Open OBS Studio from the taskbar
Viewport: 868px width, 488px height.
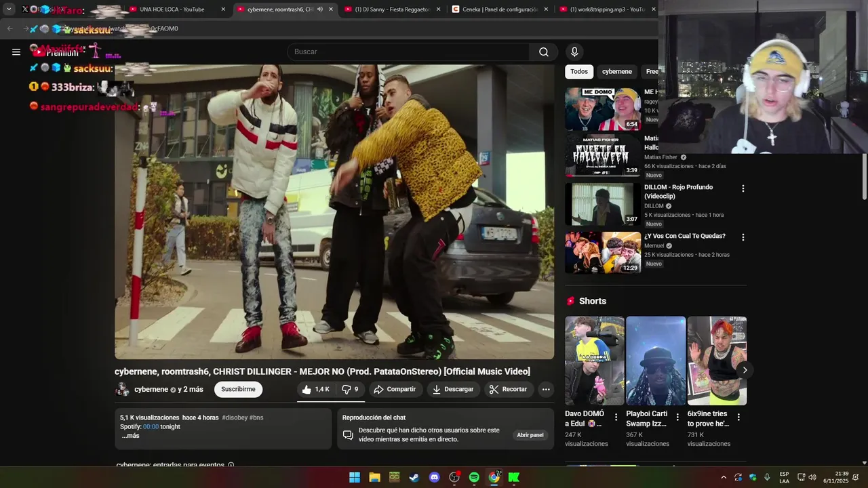coord(454,477)
